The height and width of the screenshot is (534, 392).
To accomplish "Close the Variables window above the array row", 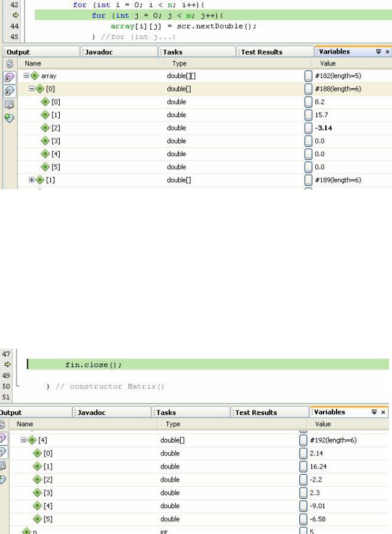I will pyautogui.click(x=387, y=52).
